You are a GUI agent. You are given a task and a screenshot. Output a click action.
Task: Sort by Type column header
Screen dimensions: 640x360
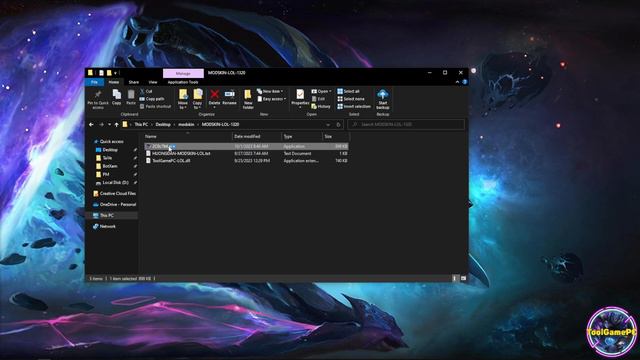coord(301,136)
